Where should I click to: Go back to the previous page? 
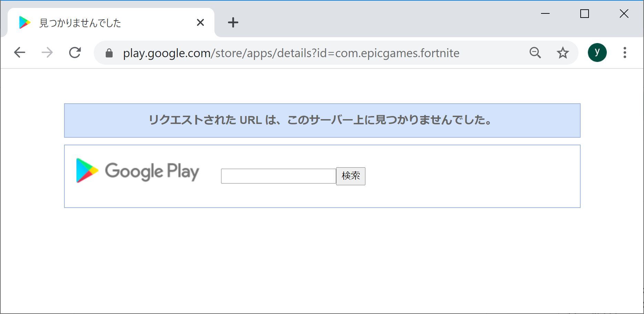tap(20, 53)
